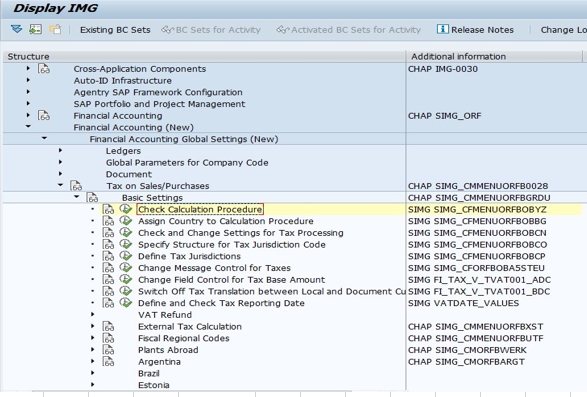Select Define Tax Jurisdictions row

[189, 256]
